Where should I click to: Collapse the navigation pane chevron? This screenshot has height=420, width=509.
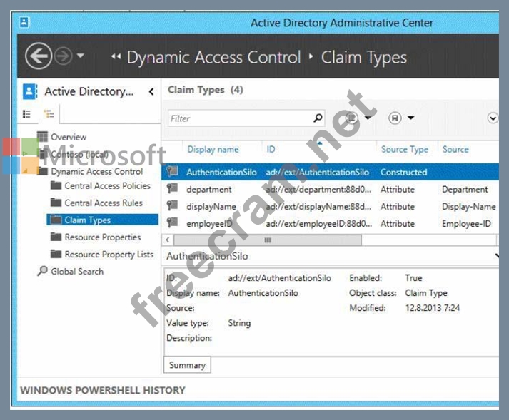(x=151, y=91)
